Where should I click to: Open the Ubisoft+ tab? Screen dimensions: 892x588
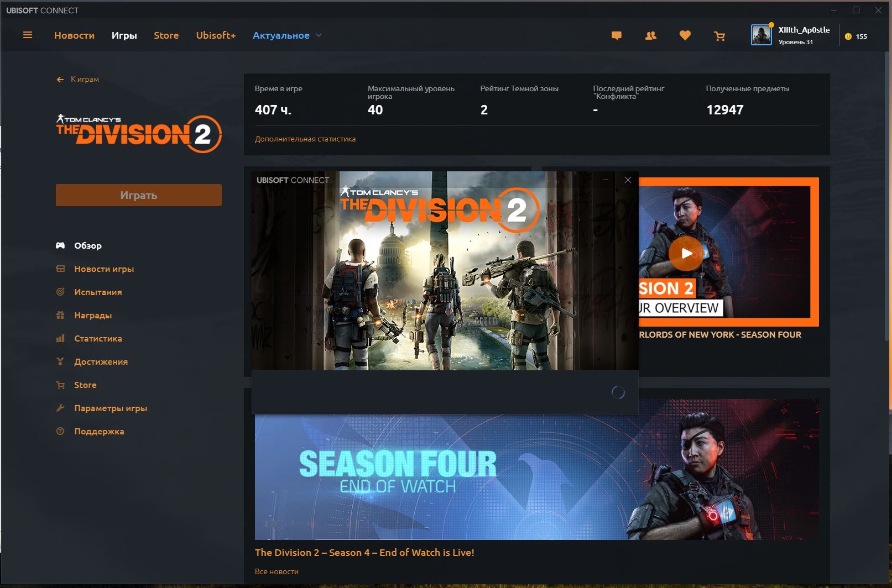tap(216, 35)
